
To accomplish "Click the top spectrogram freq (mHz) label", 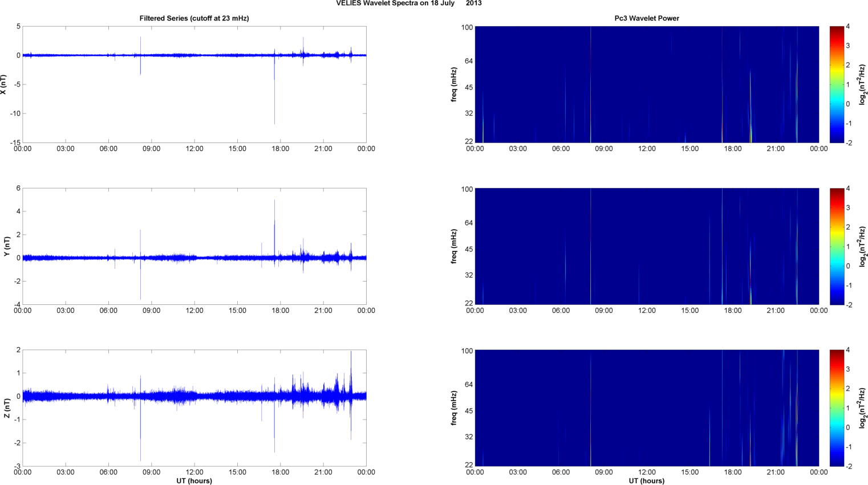I will (454, 84).
